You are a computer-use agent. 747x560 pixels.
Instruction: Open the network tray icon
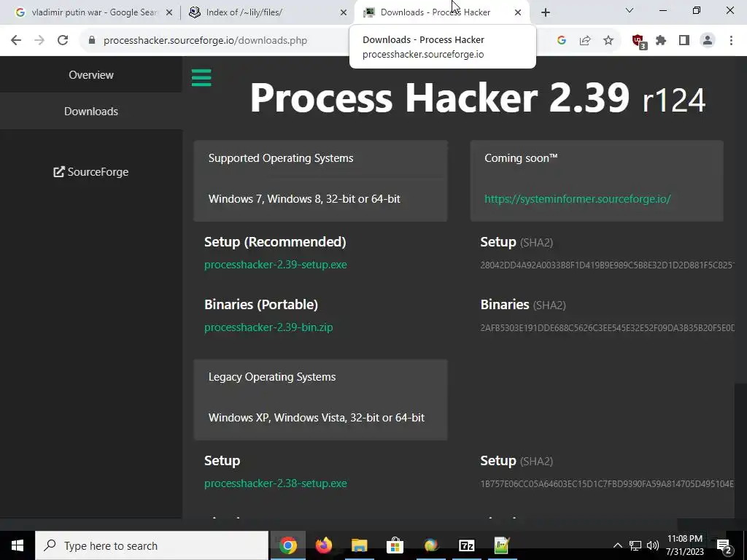[x=635, y=545]
